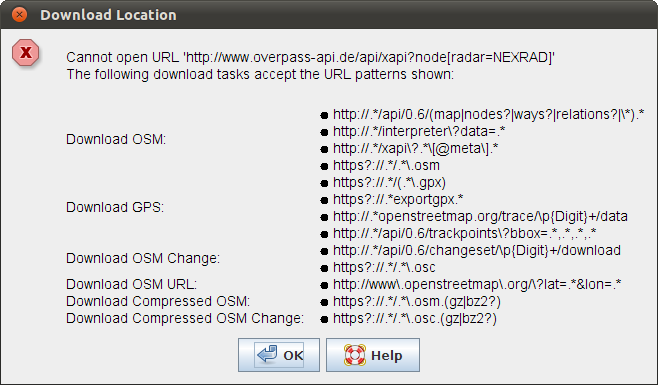Click the .osc.(gz|bz2?) pattern line
The image size is (658, 385).
point(415,318)
